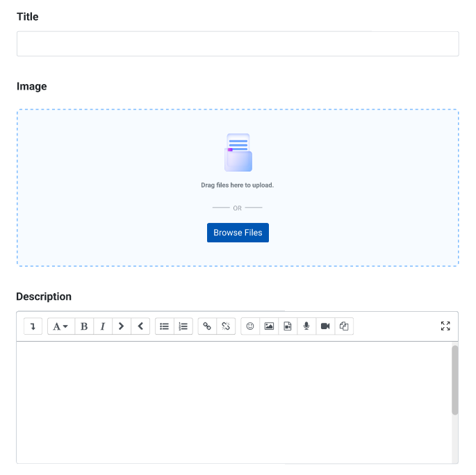The image size is (476, 475).
Task: Toggle the show more buttons toolbar icon
Action: (x=33, y=326)
